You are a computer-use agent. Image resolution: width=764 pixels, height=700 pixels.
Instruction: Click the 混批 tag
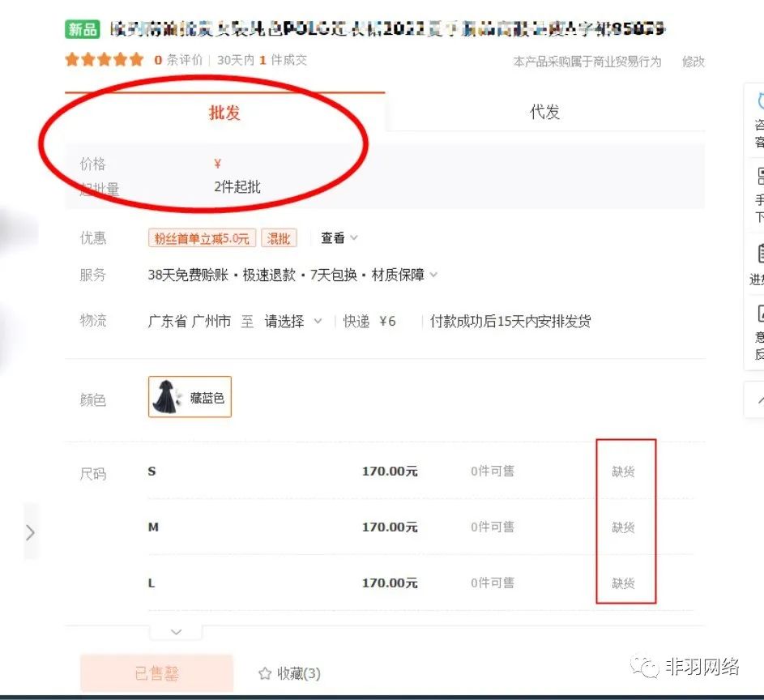[x=279, y=238]
